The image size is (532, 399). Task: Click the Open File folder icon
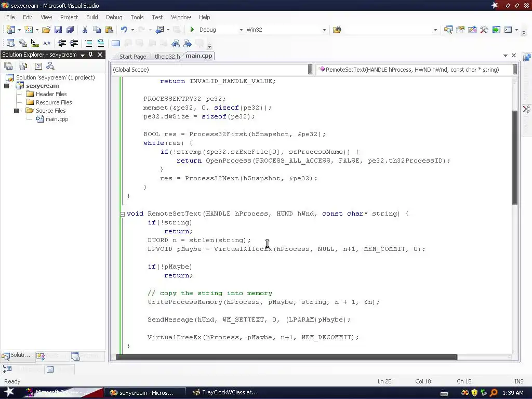46,30
